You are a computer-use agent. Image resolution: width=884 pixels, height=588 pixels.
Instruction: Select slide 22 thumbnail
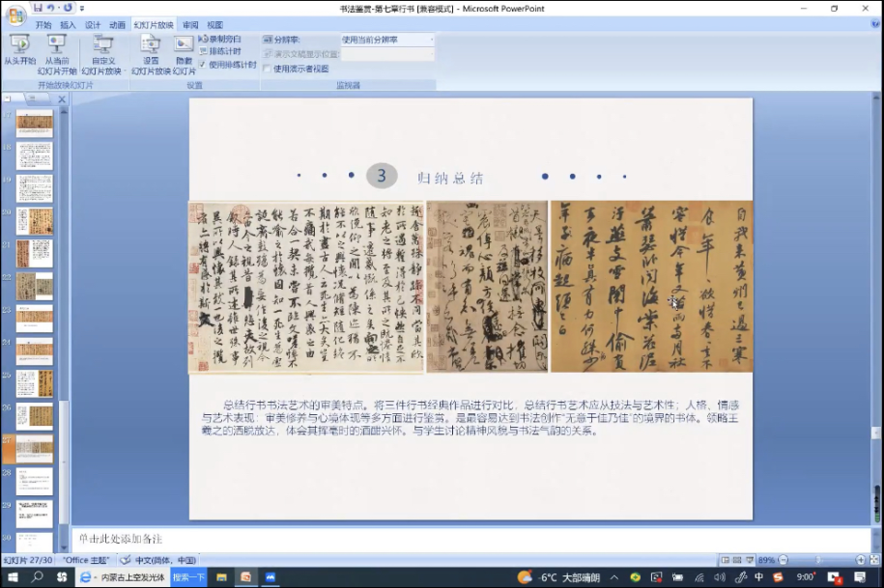point(35,286)
